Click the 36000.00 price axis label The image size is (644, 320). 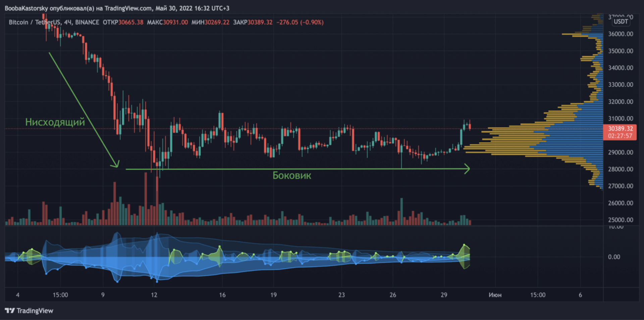[621, 34]
